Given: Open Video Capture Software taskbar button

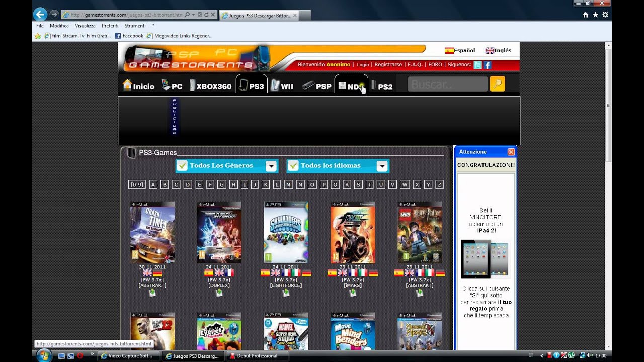Looking at the screenshot, I should tap(129, 356).
